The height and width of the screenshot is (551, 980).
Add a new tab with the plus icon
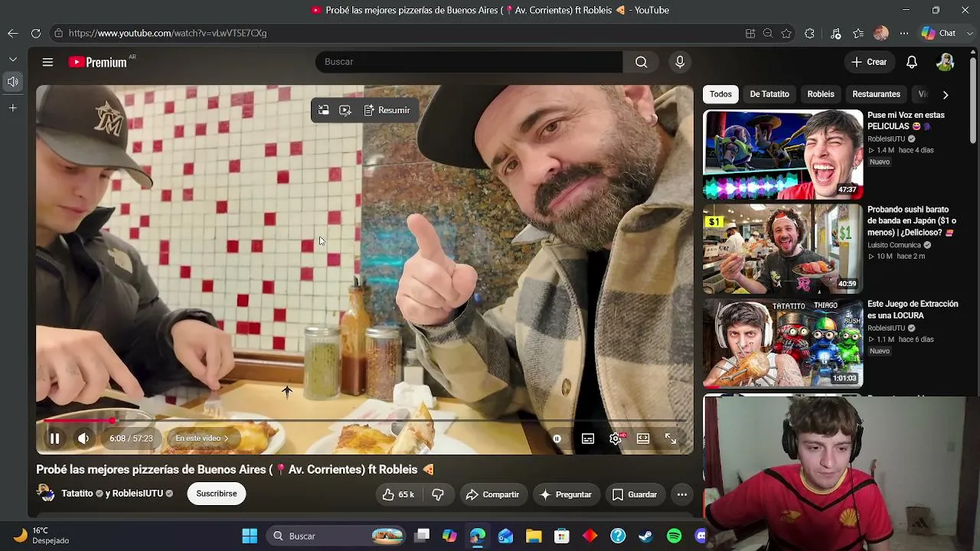(13, 108)
